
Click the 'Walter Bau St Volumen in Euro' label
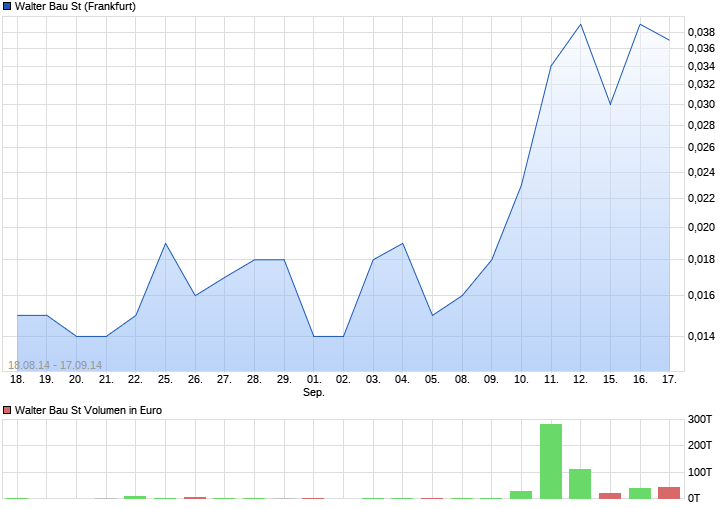pos(88,410)
